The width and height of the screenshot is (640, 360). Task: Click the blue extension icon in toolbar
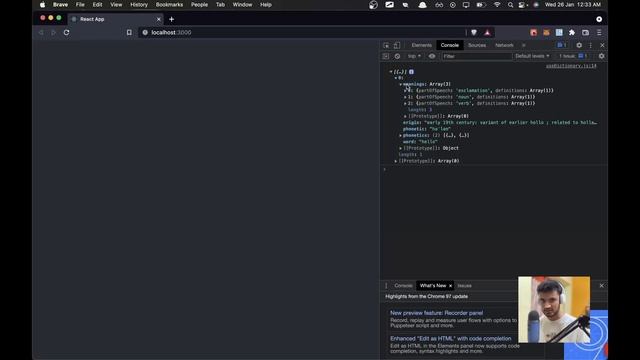point(559,33)
